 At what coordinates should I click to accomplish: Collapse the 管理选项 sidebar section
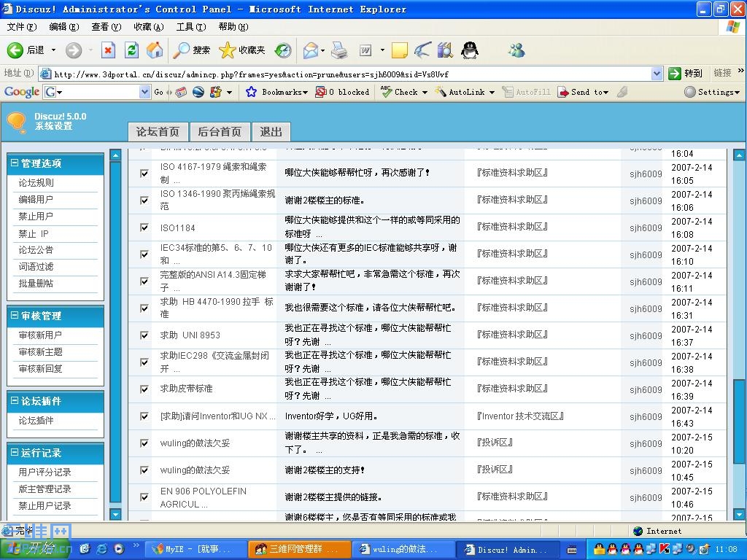(15, 163)
